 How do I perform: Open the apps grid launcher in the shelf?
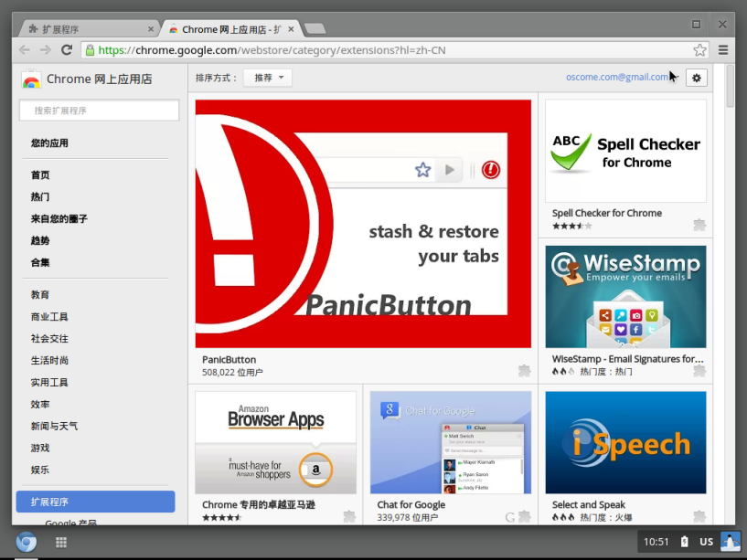[61, 542]
